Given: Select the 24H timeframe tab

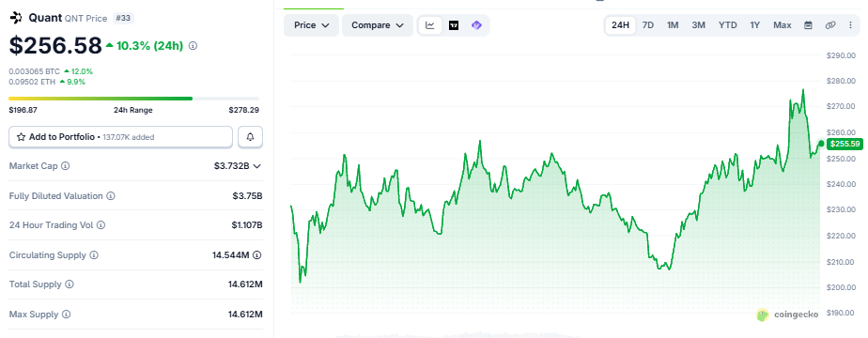Looking at the screenshot, I should [x=620, y=25].
